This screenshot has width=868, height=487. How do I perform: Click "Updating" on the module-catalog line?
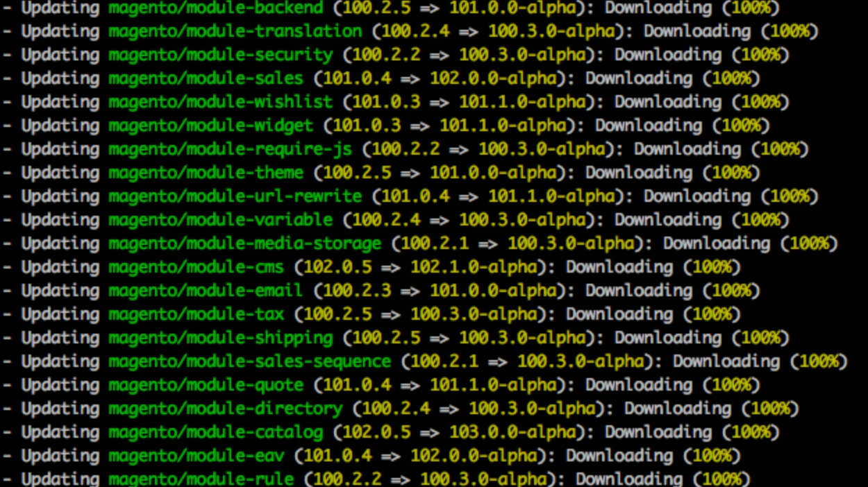60,433
